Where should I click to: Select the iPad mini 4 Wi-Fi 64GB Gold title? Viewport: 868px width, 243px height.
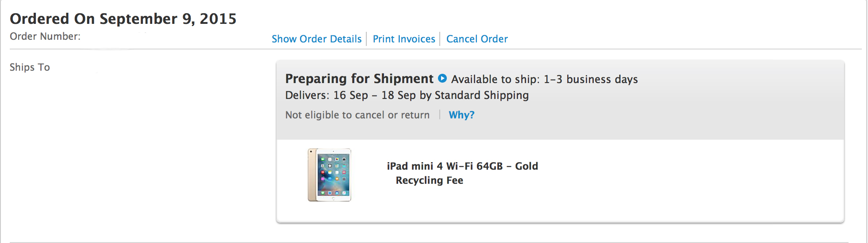(x=462, y=166)
